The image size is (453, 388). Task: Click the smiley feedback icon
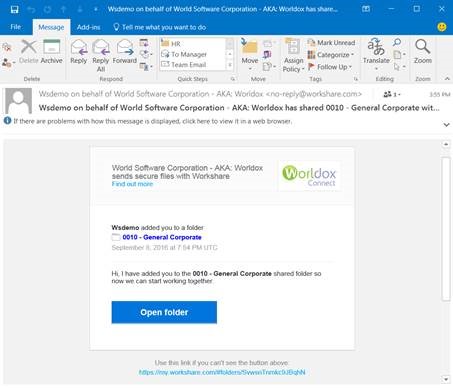442,27
